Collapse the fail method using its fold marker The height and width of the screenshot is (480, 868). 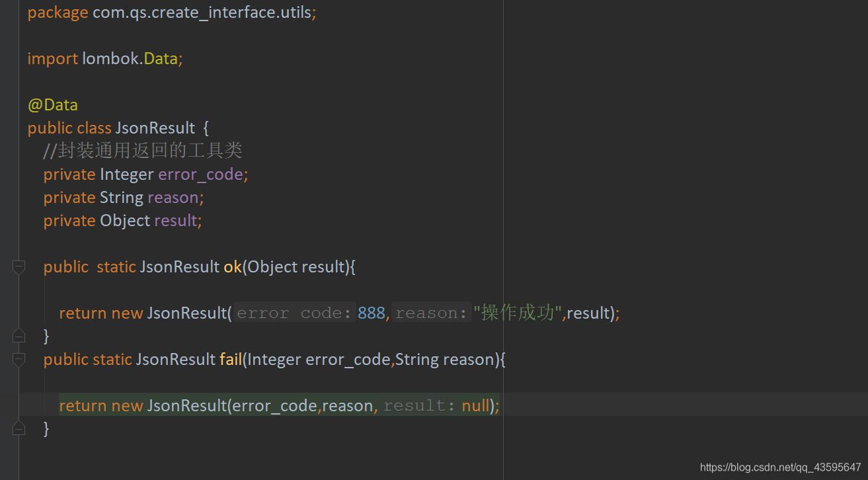point(19,360)
